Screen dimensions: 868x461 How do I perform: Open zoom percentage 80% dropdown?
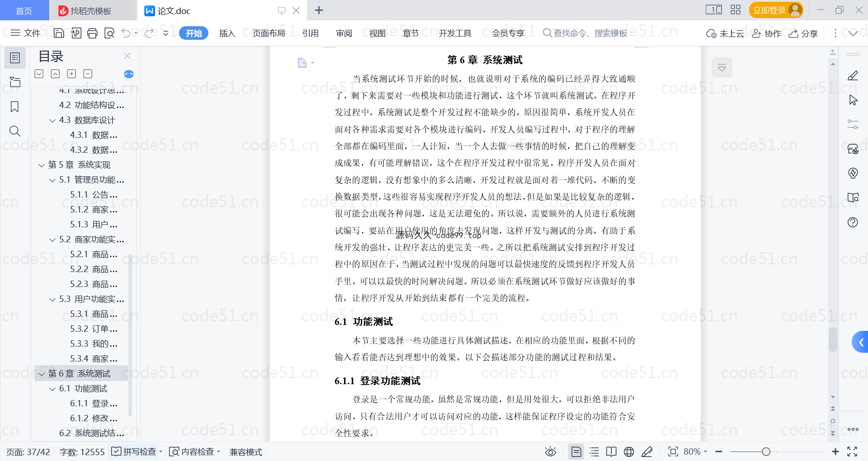click(x=695, y=452)
